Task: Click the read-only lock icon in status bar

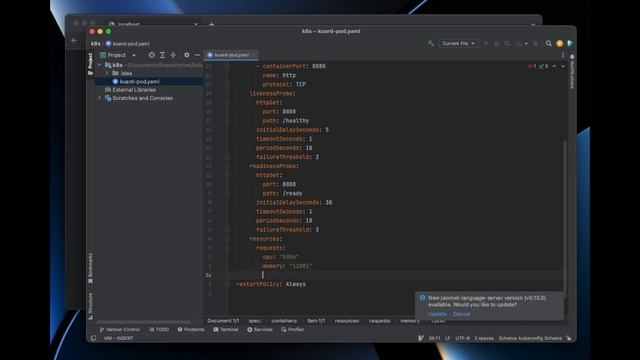Action: (x=569, y=338)
